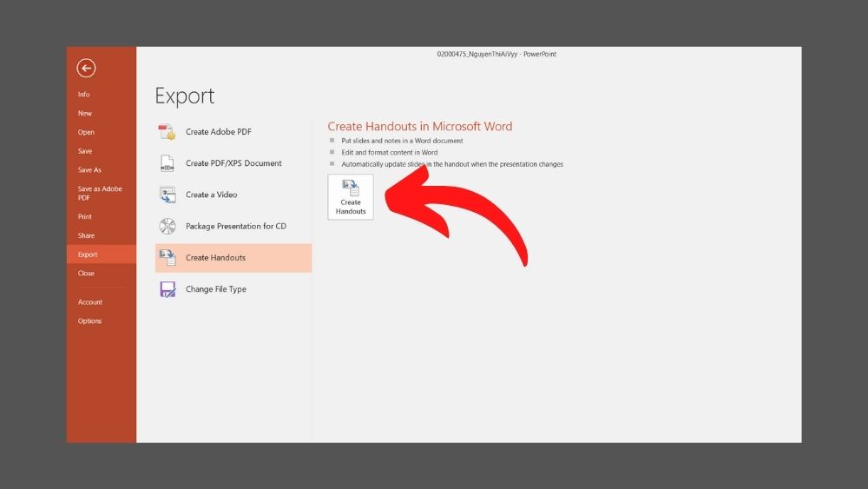Click the Create a Video icon
This screenshot has height=489, width=868.
point(168,195)
